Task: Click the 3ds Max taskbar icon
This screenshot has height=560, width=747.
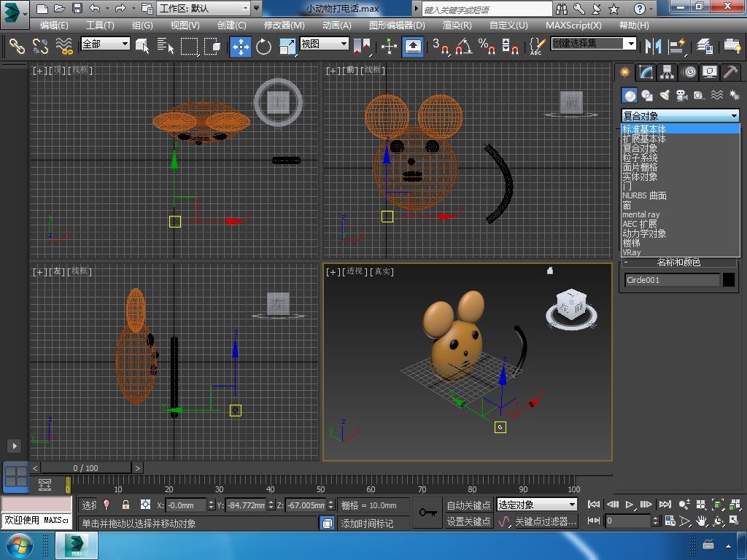Action: 77,545
